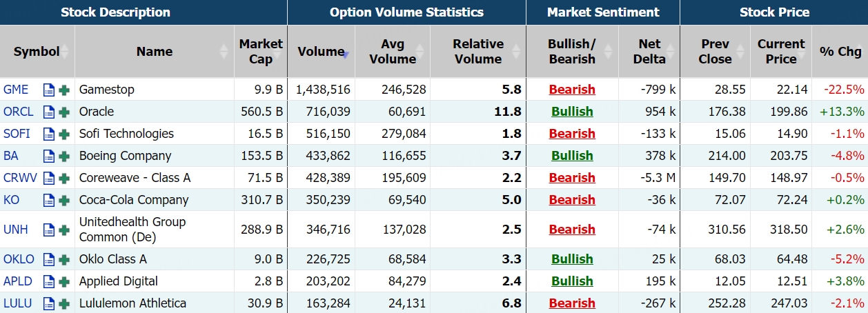Add KO with the green plus icon
Screen dimensions: 868x313
64,200
